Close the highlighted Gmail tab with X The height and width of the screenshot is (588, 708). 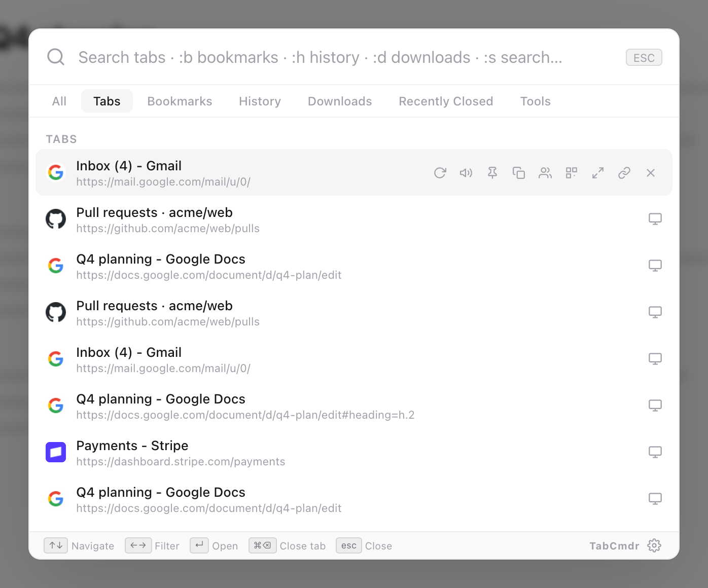point(651,173)
